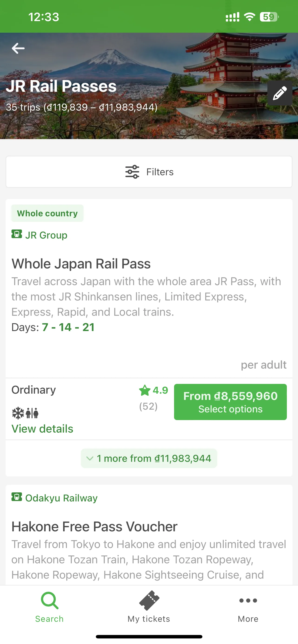This screenshot has width=298, height=644.
Task: Tap chevron beside 1 more offer
Action: [90, 459]
